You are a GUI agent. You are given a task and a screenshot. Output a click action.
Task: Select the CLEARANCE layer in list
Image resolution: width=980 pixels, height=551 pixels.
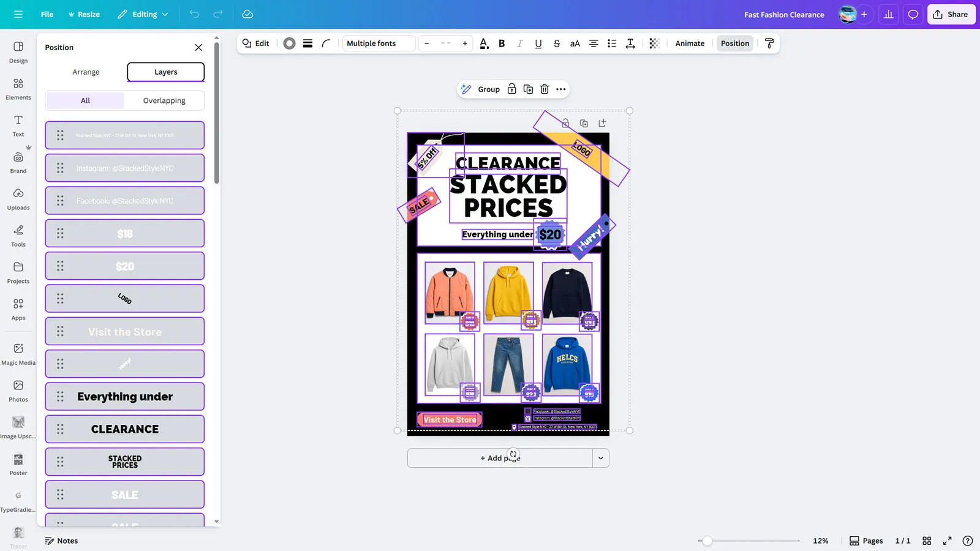click(125, 429)
